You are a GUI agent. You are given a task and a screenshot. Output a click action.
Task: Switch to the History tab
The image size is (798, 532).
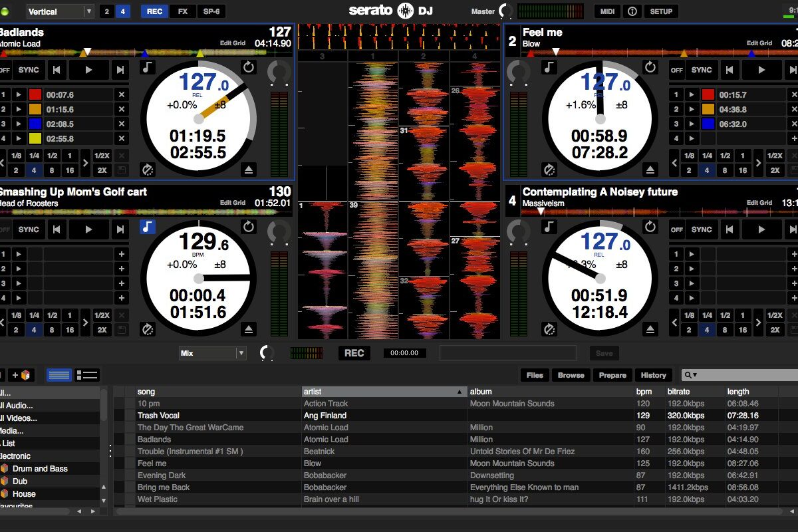(653, 375)
